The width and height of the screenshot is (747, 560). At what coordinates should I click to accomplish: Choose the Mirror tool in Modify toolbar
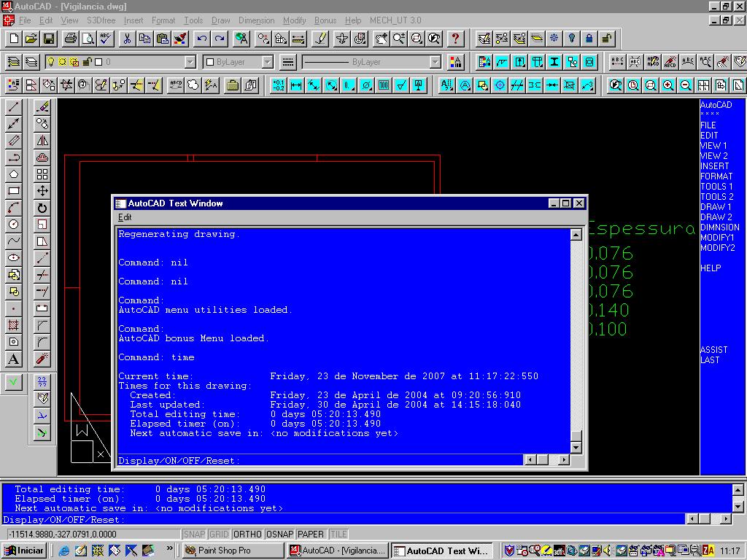(42, 141)
